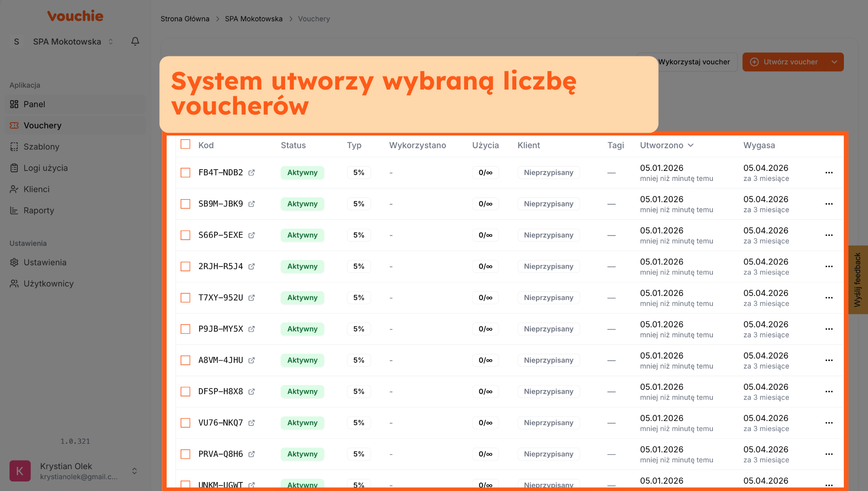
Task: Open external link for voucher FB4T-NDB2
Action: [252, 173]
